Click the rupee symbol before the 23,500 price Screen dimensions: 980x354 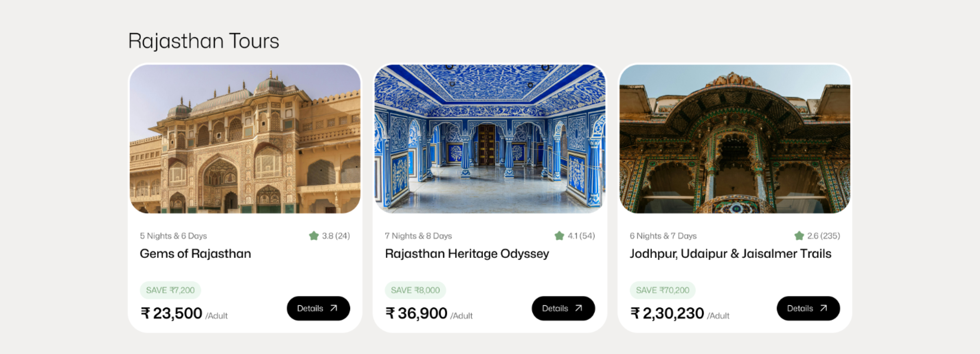(x=145, y=313)
